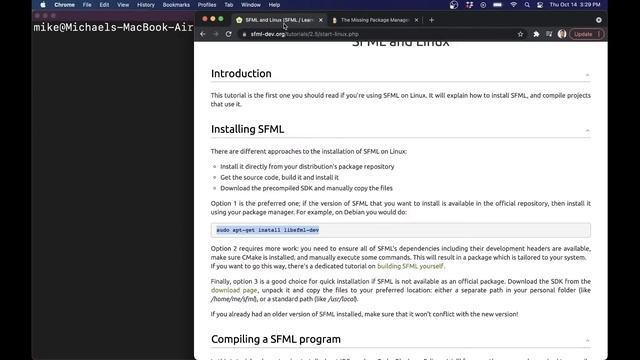
Task: Open the Chrome application menu
Action: tap(64, 5)
